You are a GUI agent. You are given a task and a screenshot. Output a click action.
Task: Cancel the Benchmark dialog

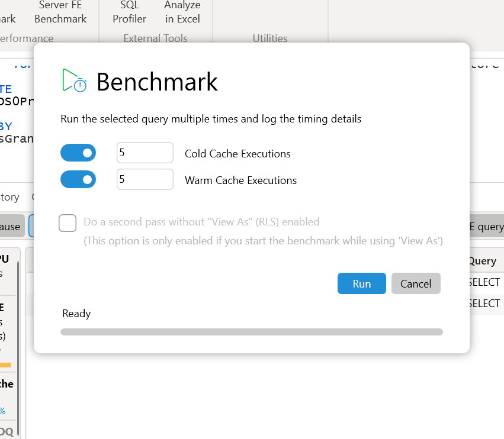415,284
